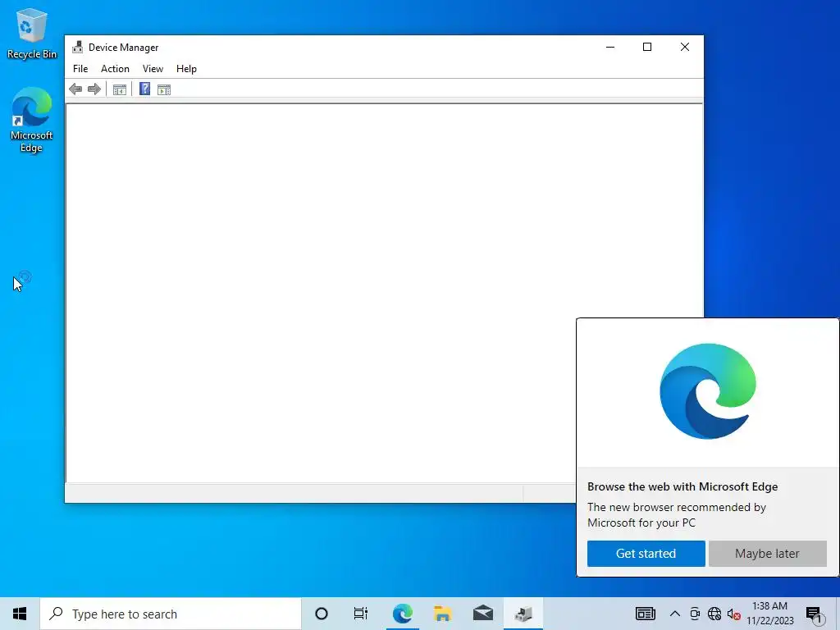Open News and interests taskbar icon
The image size is (840, 630).
tap(645, 614)
